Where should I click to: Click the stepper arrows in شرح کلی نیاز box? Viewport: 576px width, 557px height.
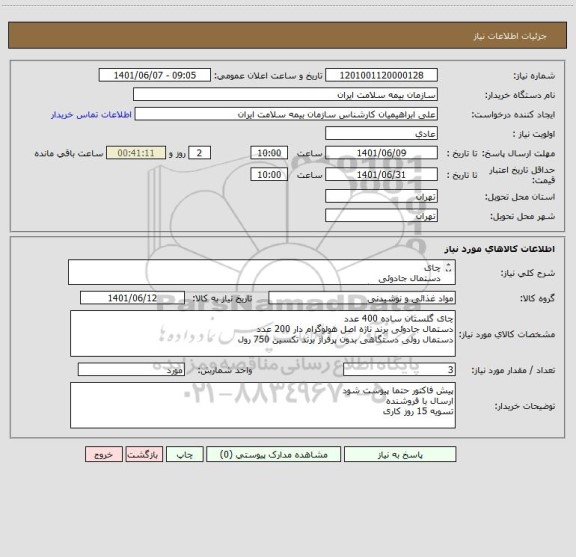[x=448, y=268]
